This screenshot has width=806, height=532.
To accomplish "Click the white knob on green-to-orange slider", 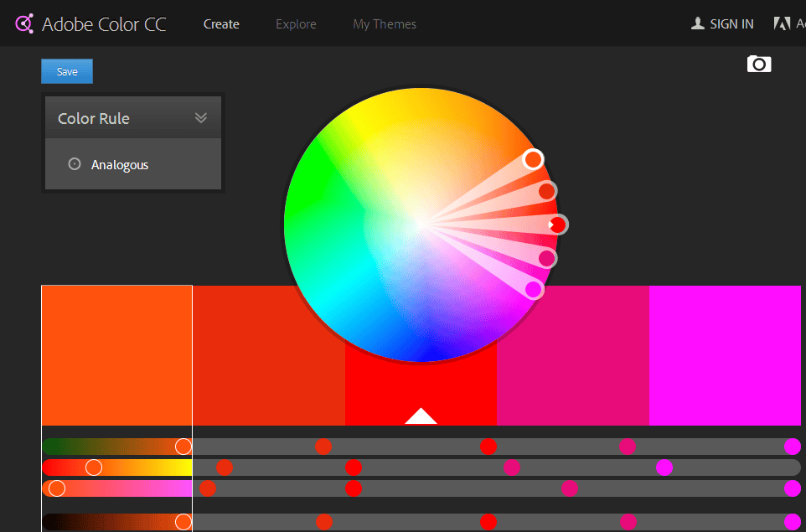I will pyautogui.click(x=183, y=447).
